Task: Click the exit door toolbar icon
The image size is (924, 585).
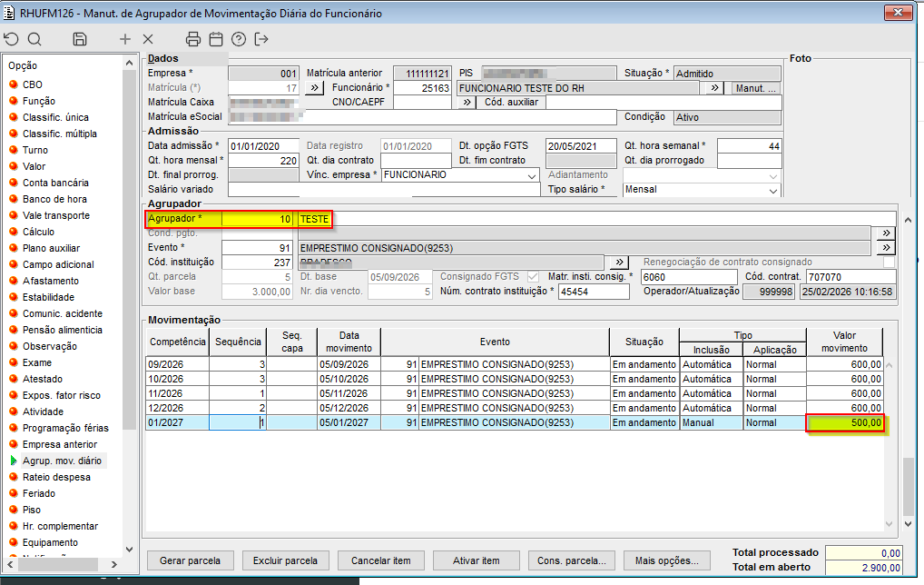Action: point(262,39)
